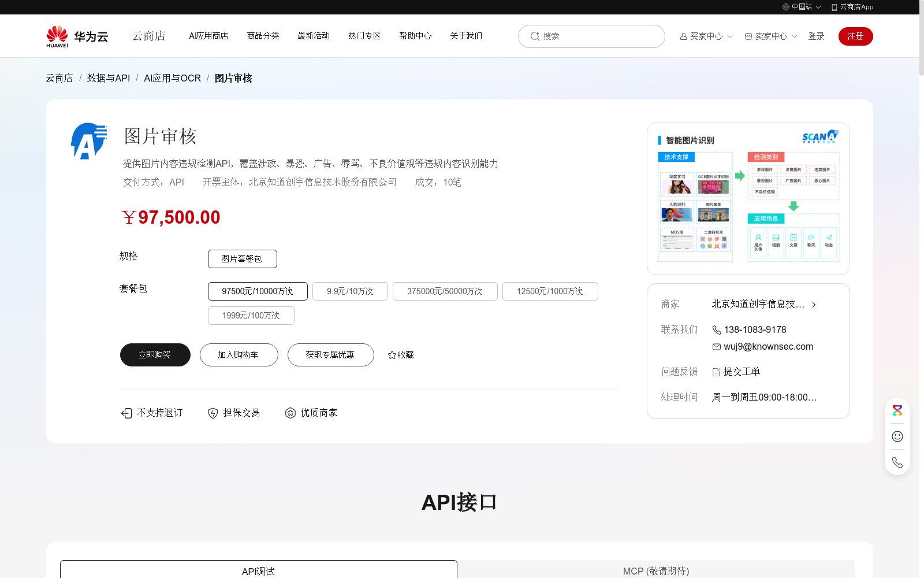Switch to the MCP (敬请期待) tab
This screenshot has width=924, height=578.
656,569
